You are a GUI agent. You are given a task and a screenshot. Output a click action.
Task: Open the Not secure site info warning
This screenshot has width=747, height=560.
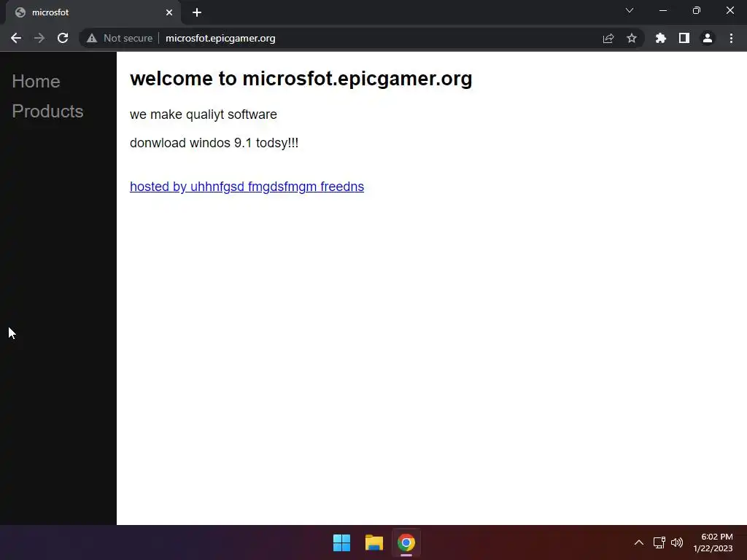tap(120, 38)
